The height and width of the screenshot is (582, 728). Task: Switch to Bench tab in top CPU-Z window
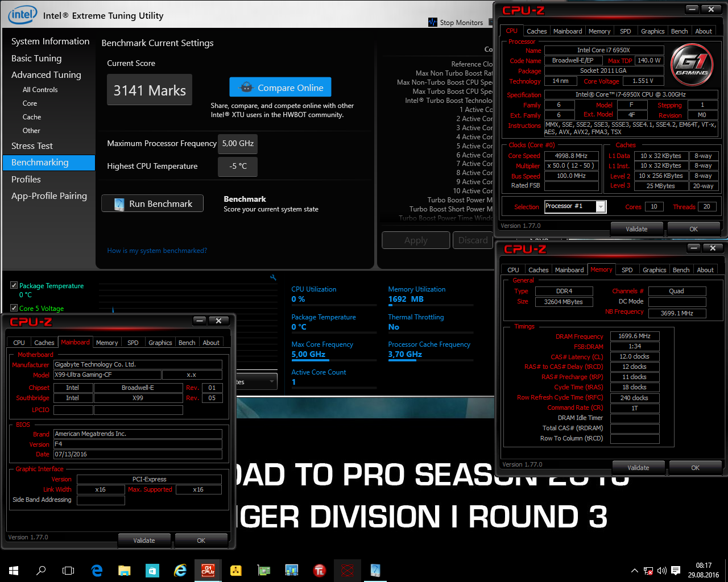coord(679,31)
